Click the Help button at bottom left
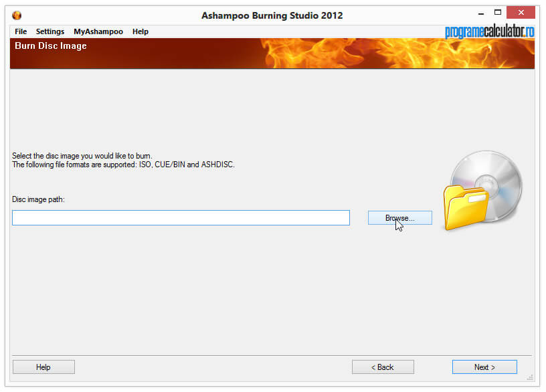Viewport: 546px width, 392px height. pos(43,367)
